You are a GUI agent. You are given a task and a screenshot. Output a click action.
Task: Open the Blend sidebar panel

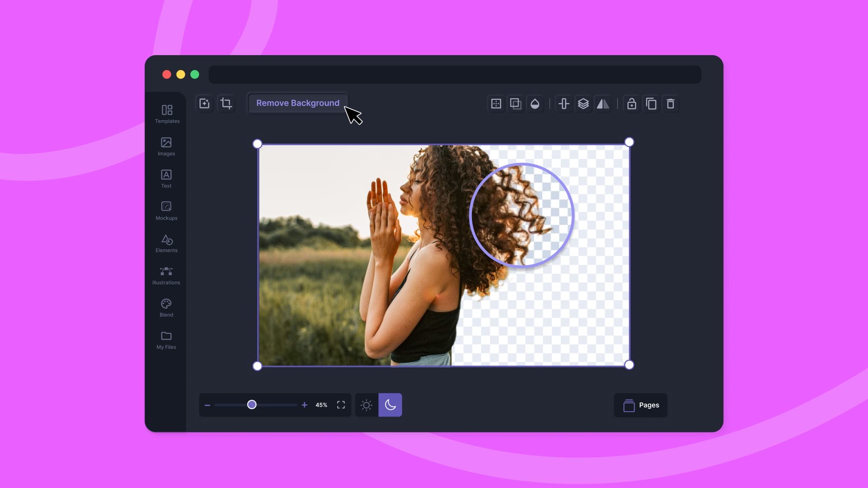click(x=166, y=308)
